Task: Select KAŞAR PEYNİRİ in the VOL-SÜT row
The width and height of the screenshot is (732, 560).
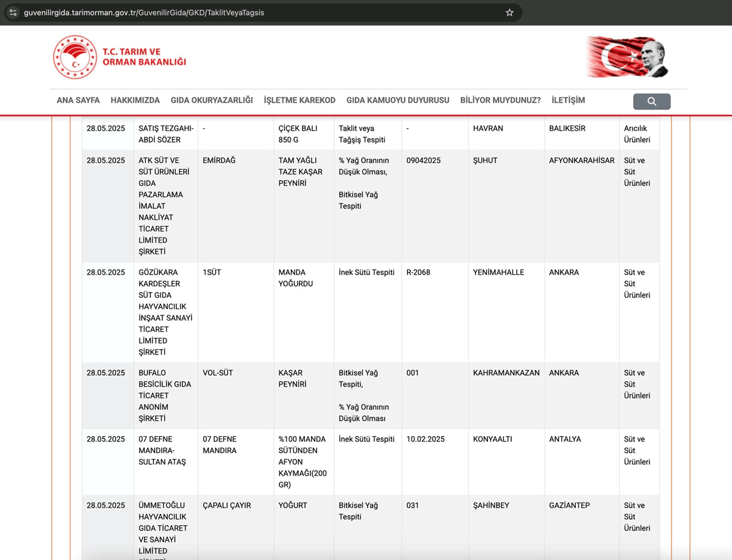Action: [x=304, y=396]
